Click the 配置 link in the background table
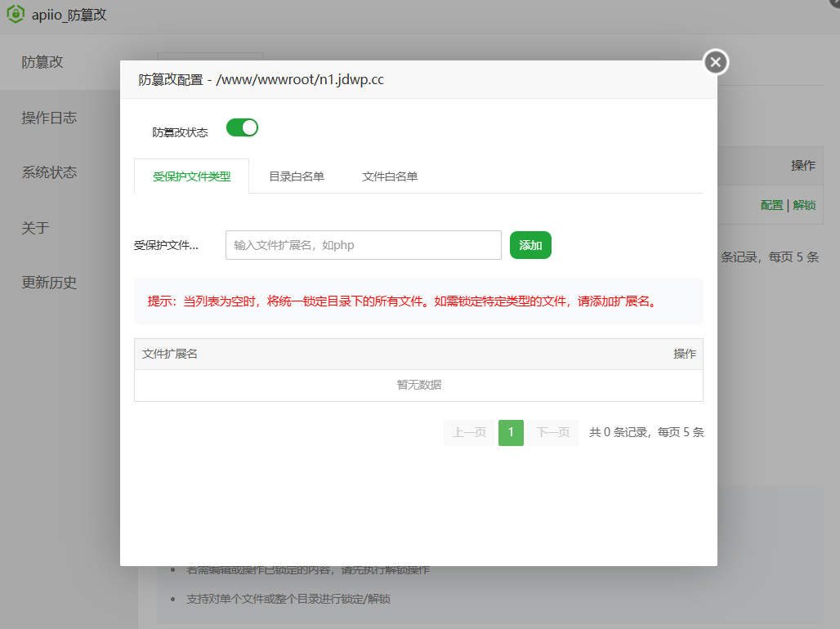The width and height of the screenshot is (840, 629). click(771, 205)
